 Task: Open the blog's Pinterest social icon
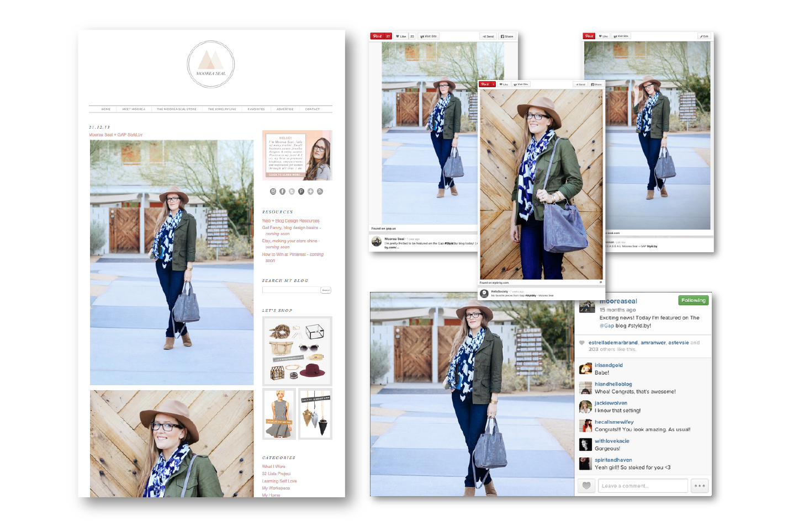(x=301, y=191)
